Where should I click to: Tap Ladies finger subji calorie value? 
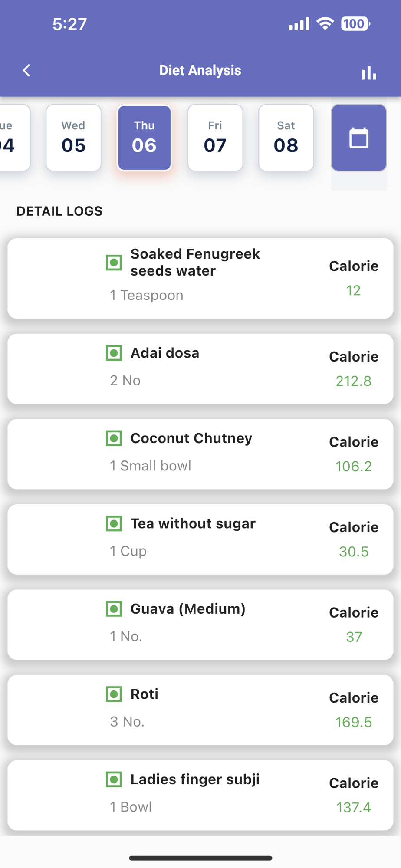point(354,807)
